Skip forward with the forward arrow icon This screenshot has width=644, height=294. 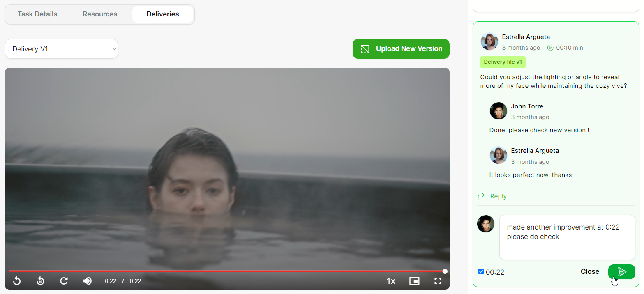coord(64,281)
